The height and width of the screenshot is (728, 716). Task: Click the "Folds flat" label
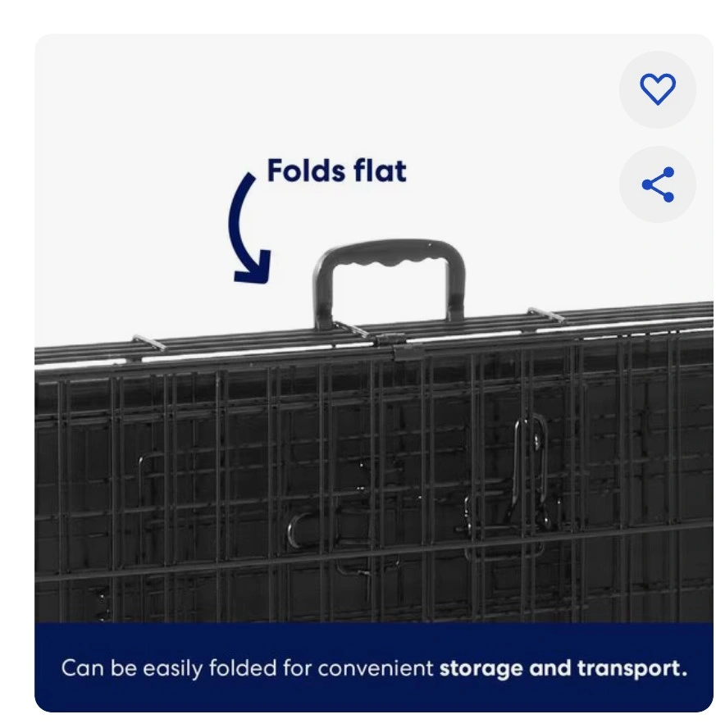pyautogui.click(x=336, y=171)
